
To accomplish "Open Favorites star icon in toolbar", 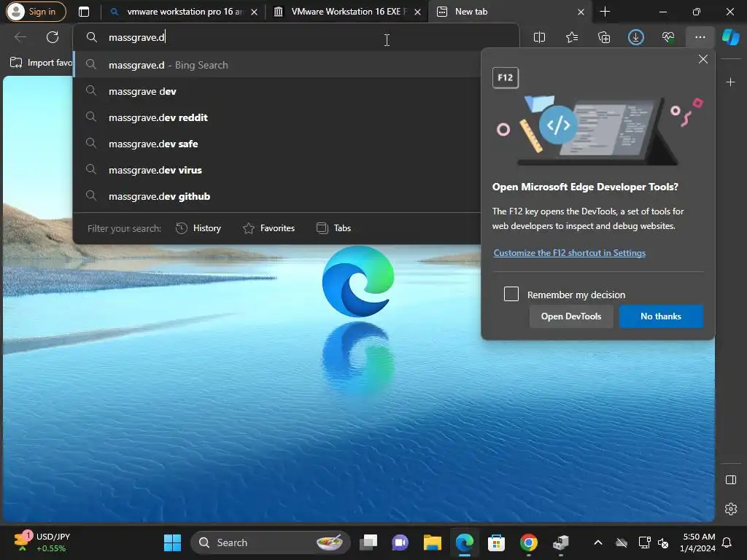I will point(572,37).
